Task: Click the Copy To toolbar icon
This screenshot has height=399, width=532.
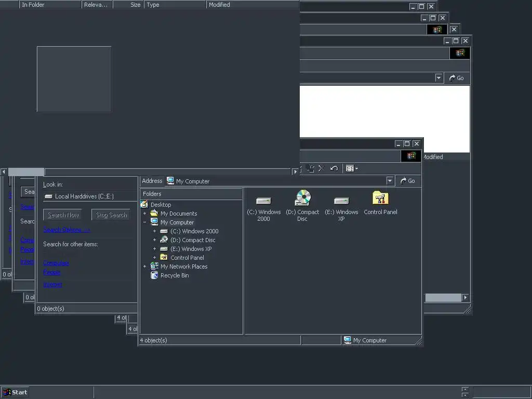Action: tap(310, 168)
